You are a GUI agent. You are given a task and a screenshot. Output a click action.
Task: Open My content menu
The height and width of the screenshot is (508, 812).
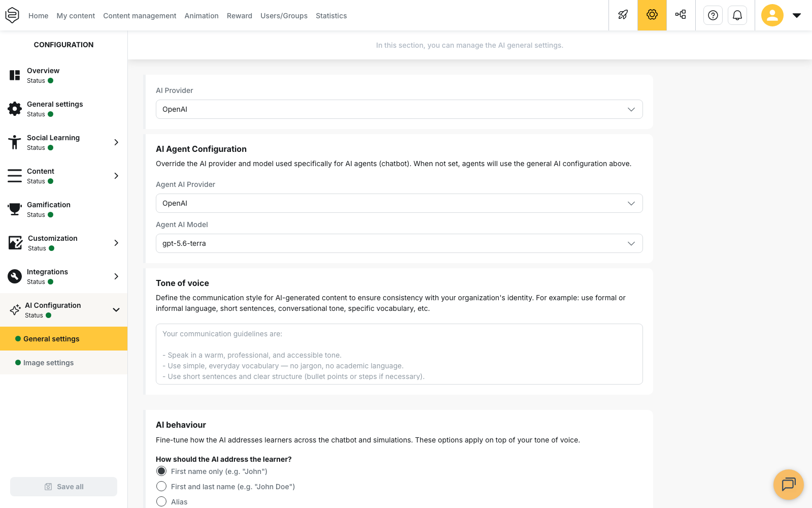(x=76, y=16)
